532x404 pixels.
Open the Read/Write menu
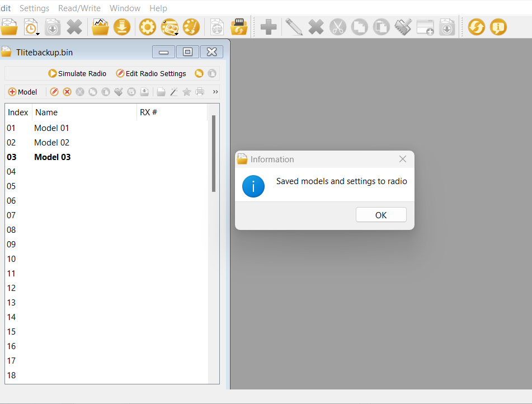(79, 8)
